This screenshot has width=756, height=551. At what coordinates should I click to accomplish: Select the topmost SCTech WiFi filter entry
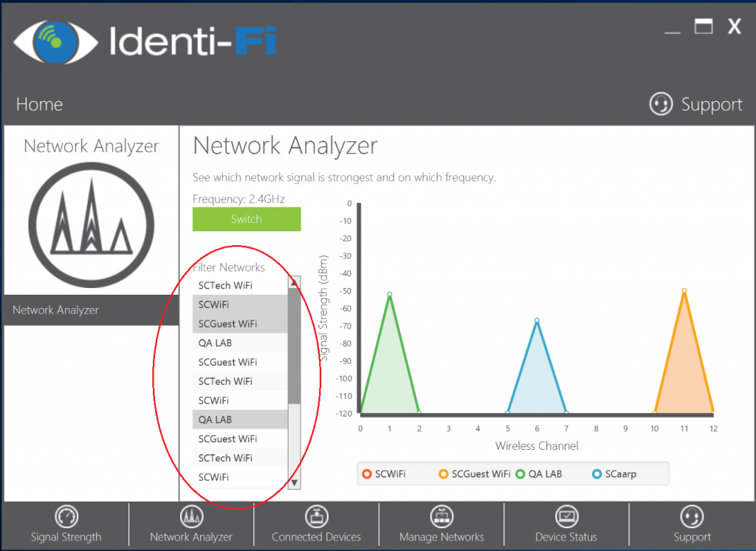[240, 286]
